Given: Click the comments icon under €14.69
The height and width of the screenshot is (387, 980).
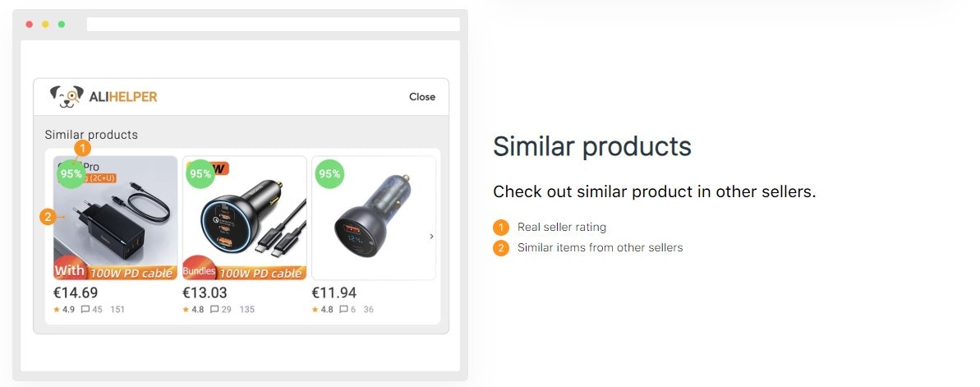Looking at the screenshot, I should 85,310.
